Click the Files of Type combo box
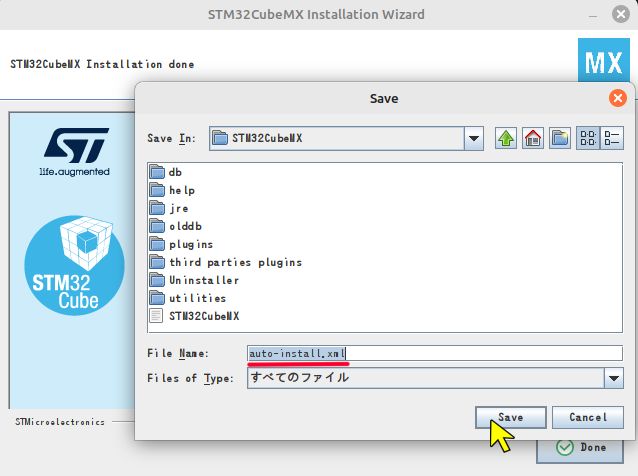The height and width of the screenshot is (476, 638). (x=435, y=378)
